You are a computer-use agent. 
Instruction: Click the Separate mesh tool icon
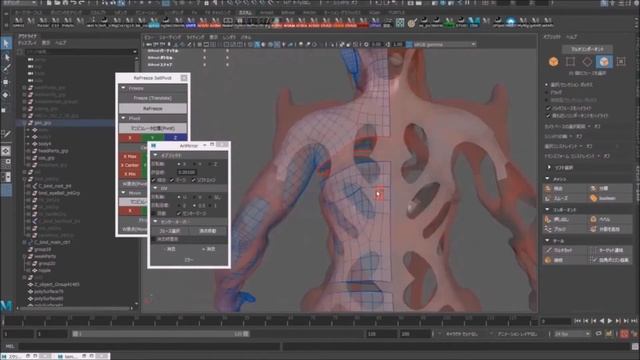click(x=593, y=189)
